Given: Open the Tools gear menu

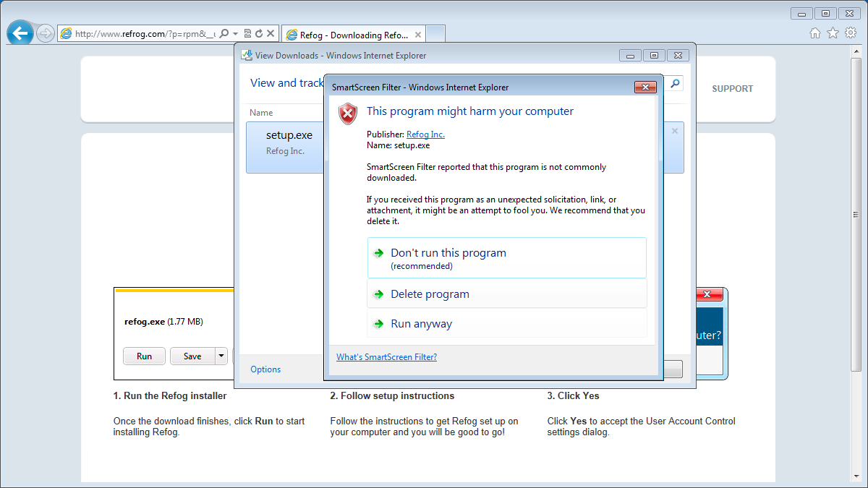Looking at the screenshot, I should click(850, 33).
